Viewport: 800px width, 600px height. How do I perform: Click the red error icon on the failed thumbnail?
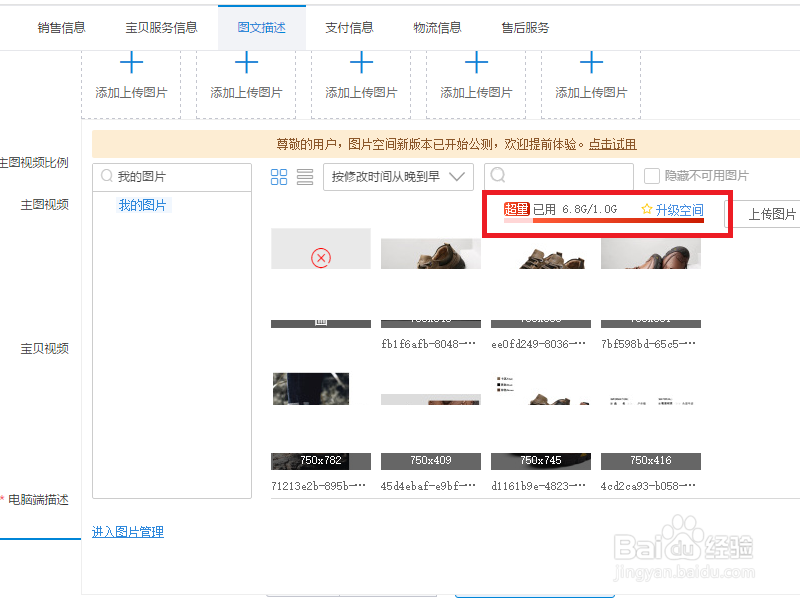tap(320, 258)
